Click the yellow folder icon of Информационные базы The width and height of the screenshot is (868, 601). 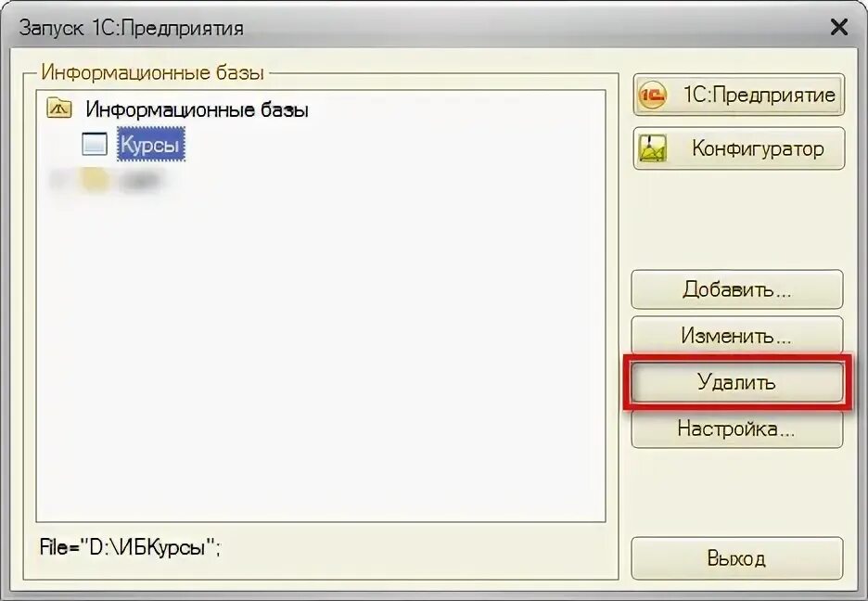59,108
